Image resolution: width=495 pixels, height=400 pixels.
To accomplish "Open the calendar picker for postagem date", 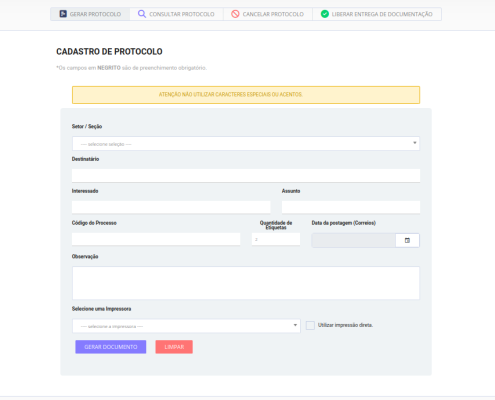I will click(x=407, y=240).
